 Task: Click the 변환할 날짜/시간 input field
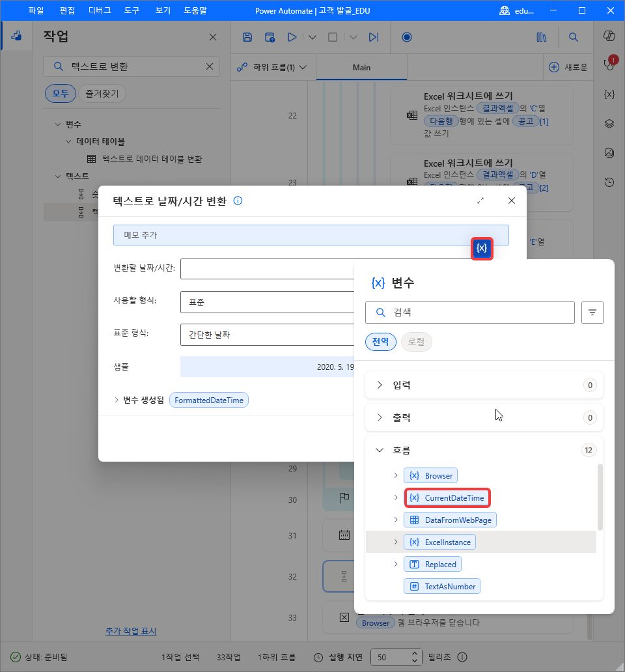point(268,269)
